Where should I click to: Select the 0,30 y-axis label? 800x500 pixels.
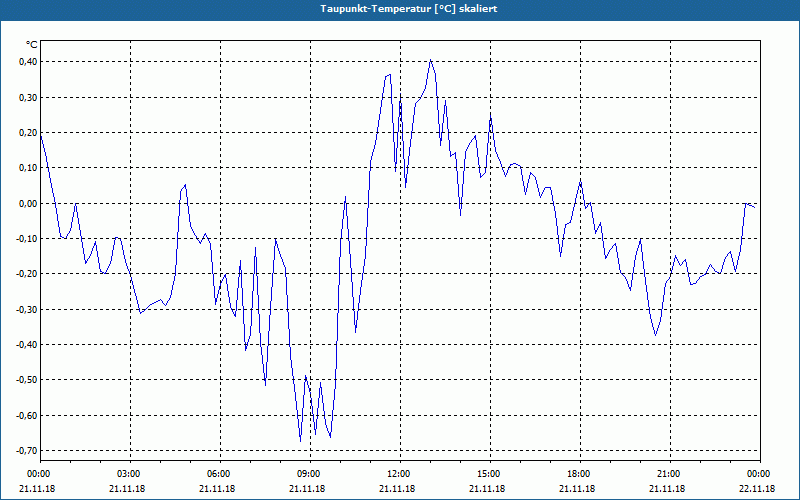(x=28, y=97)
